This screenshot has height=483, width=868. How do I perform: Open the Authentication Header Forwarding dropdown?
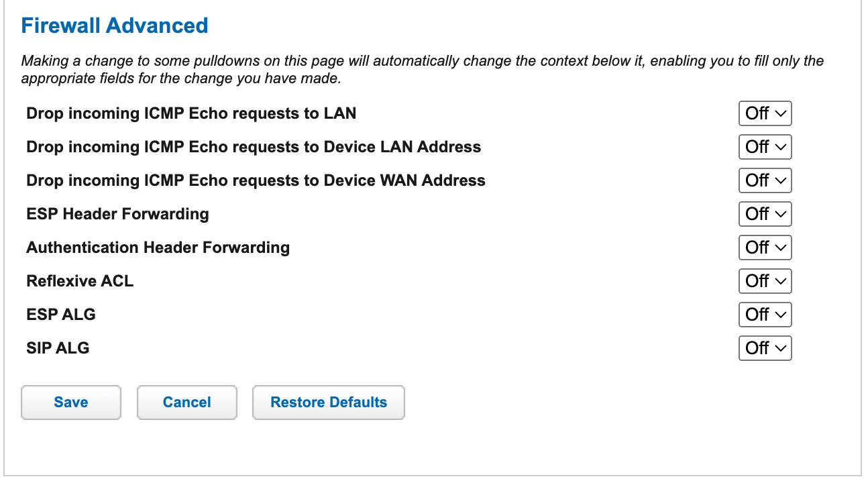[x=765, y=247]
